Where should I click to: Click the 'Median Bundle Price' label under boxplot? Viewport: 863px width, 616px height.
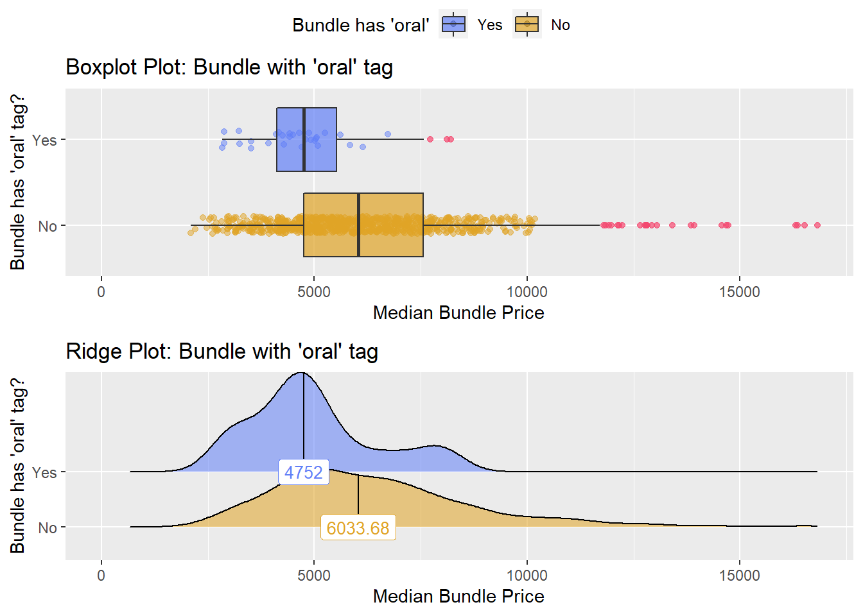click(458, 312)
